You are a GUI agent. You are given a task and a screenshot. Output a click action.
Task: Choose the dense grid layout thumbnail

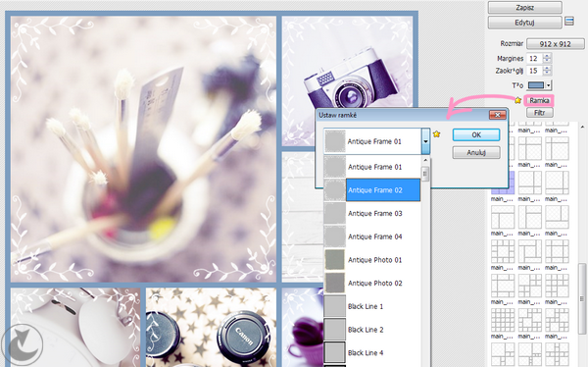pyautogui.click(x=503, y=320)
